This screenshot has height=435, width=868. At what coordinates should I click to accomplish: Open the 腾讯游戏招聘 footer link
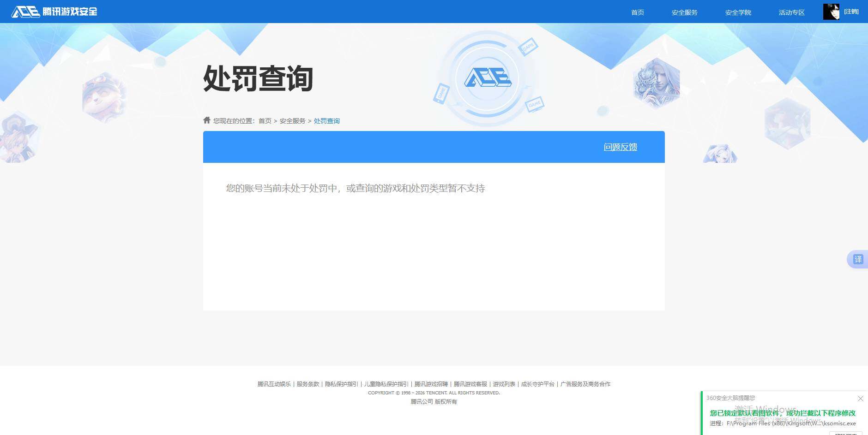(431, 384)
